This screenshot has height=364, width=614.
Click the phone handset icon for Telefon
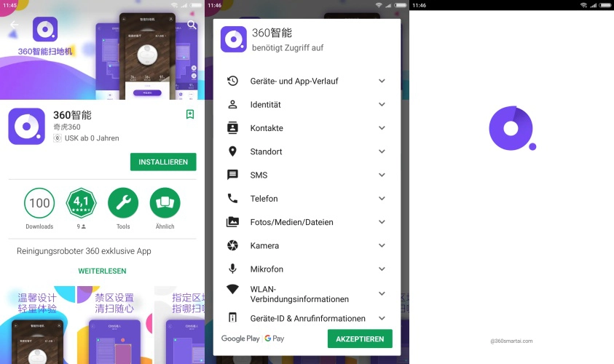pos(232,199)
